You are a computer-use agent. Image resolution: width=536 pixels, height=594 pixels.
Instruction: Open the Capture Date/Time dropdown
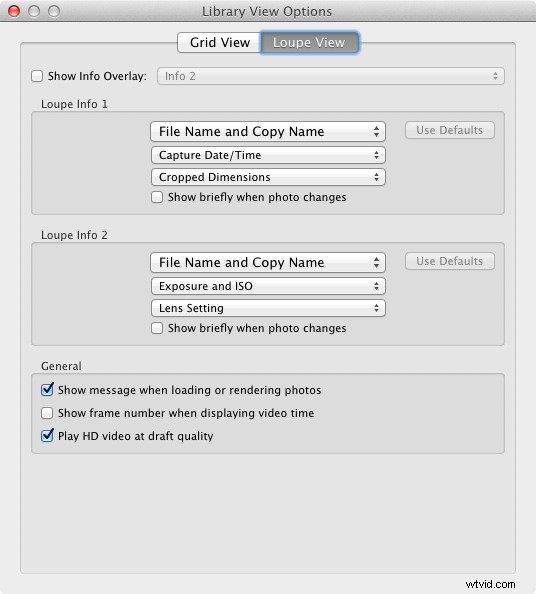pos(268,155)
